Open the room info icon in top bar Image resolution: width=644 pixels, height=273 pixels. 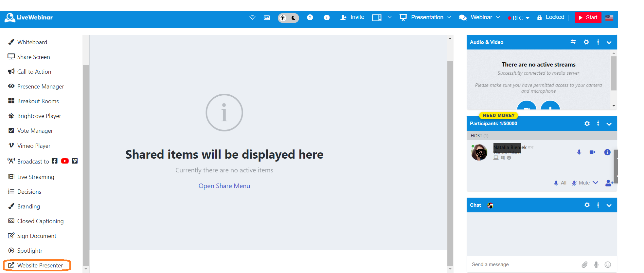(x=327, y=18)
